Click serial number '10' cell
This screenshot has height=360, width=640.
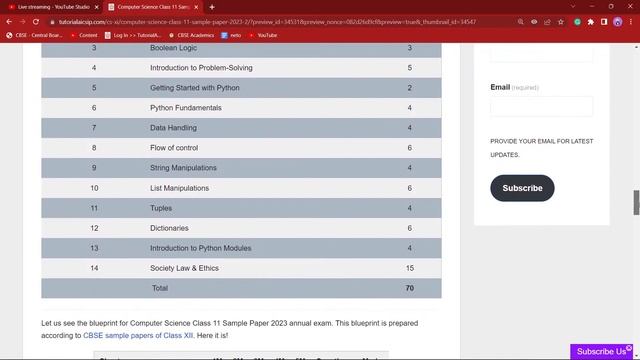tap(94, 188)
